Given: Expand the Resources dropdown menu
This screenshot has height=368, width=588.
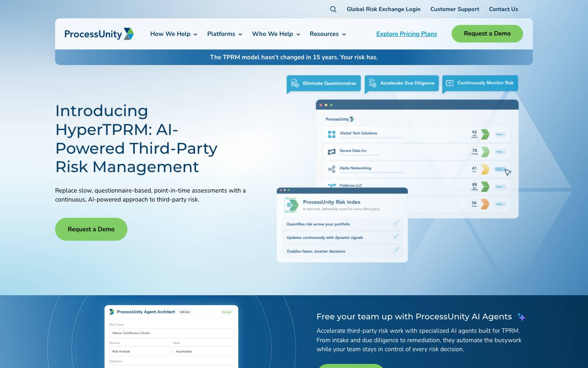Looking at the screenshot, I should (x=328, y=34).
